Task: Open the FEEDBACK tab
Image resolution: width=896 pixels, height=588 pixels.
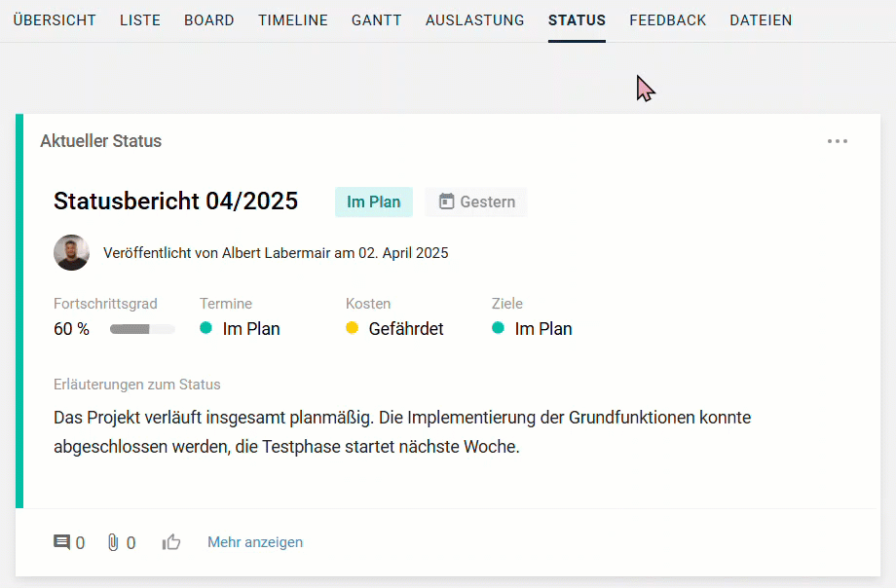Action: (667, 19)
